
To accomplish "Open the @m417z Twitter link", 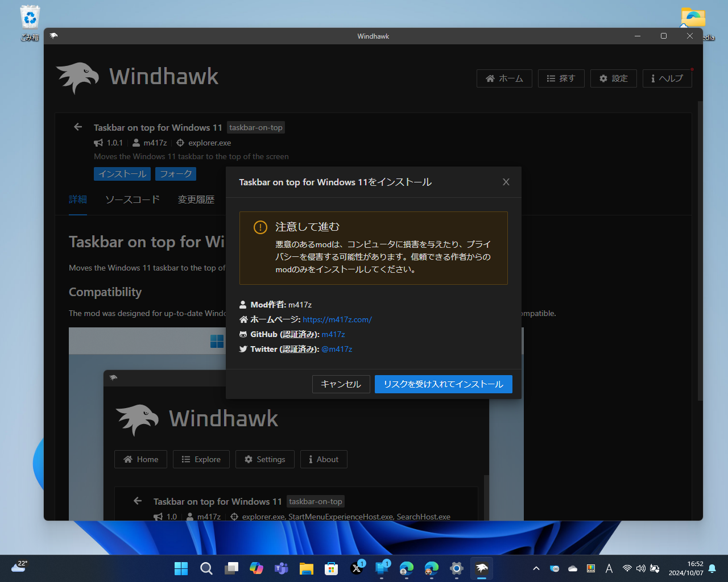I will [x=337, y=349].
